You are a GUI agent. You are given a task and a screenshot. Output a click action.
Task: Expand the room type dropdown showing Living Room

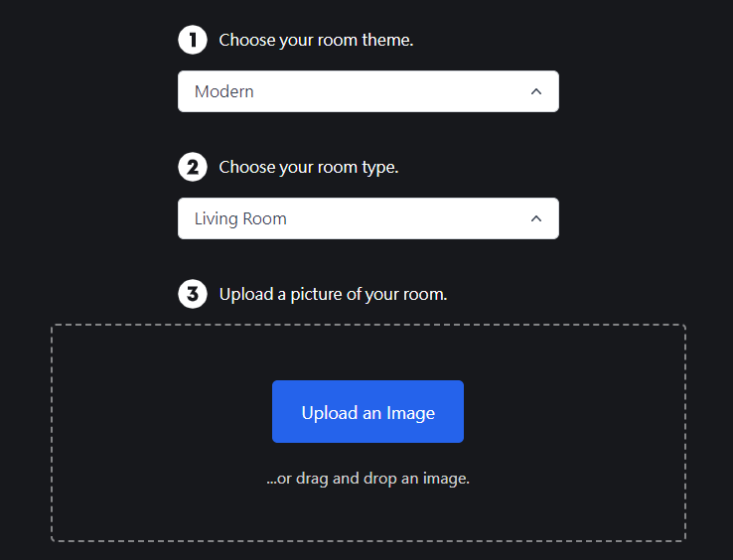click(367, 218)
